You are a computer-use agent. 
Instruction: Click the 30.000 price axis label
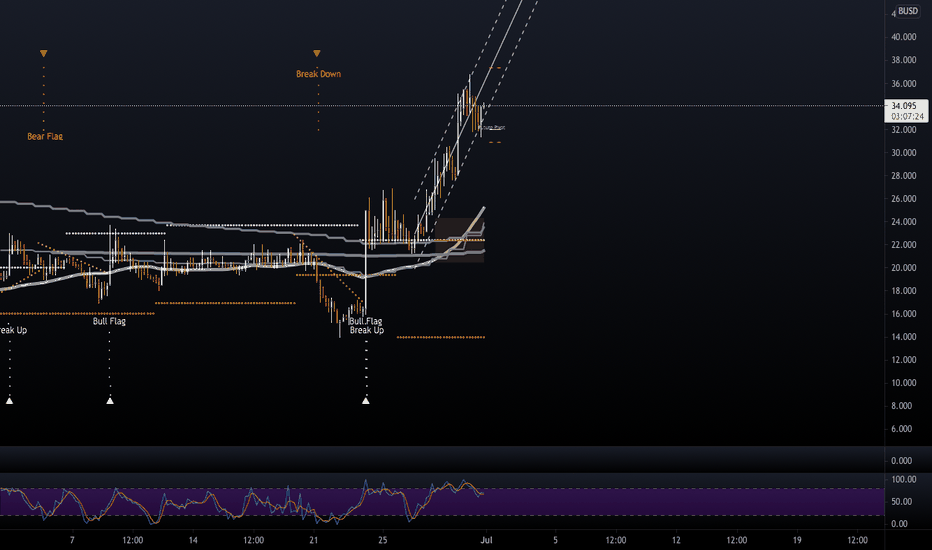coord(903,153)
